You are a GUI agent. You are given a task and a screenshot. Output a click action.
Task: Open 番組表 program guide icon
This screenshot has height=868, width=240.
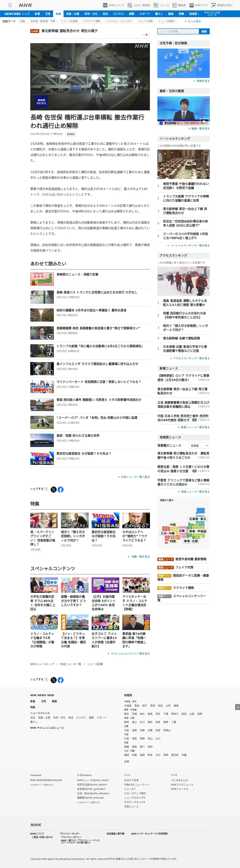[179, 5]
